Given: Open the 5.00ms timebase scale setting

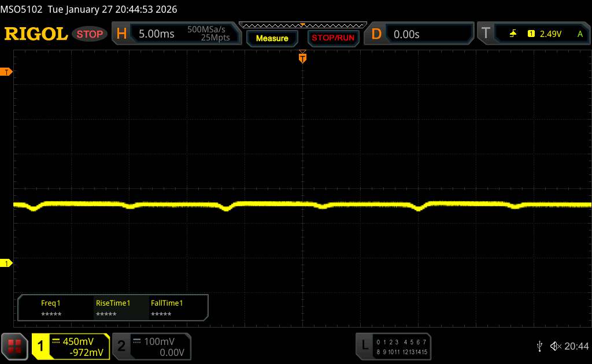Looking at the screenshot, I should [x=157, y=34].
